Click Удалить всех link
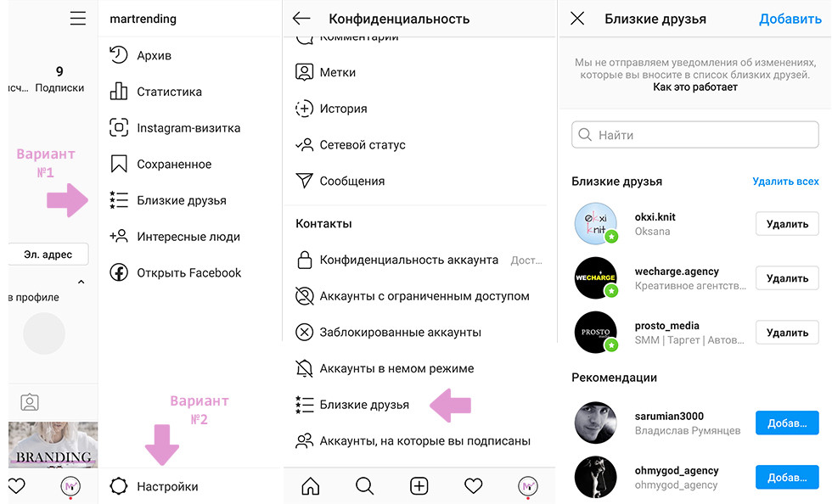The width and height of the screenshot is (832, 504). pos(785,182)
